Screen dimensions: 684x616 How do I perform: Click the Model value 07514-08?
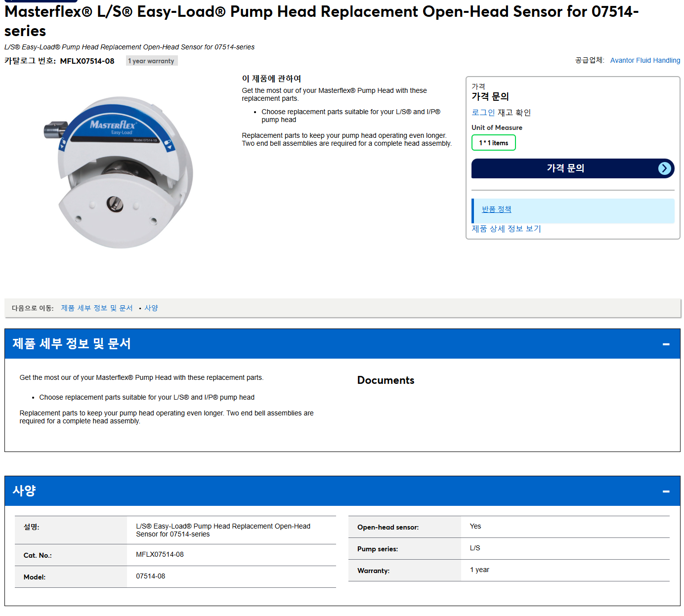click(150, 576)
